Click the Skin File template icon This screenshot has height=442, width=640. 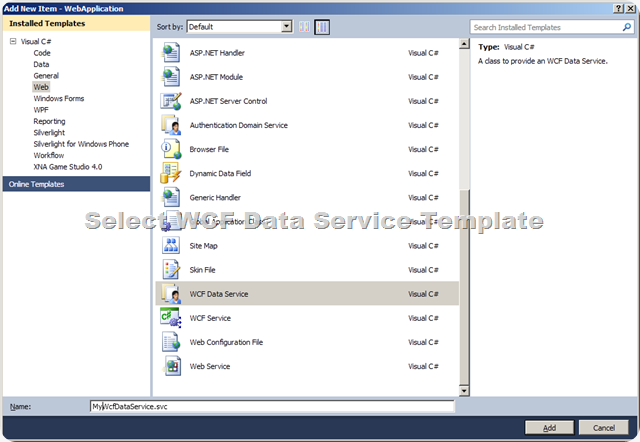click(171, 269)
